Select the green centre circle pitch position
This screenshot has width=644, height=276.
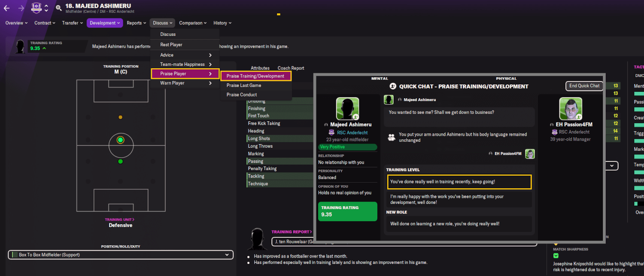tap(120, 140)
